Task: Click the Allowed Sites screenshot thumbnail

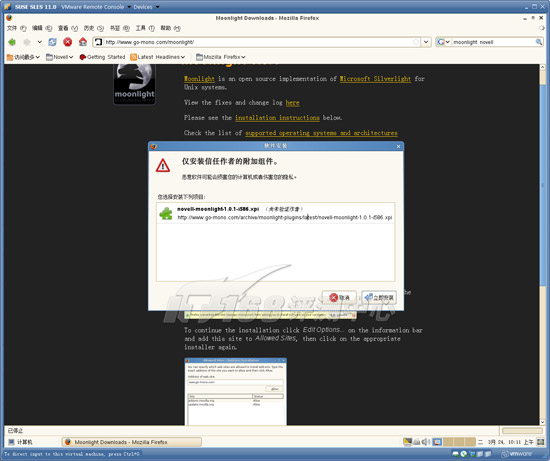Action: [235, 392]
